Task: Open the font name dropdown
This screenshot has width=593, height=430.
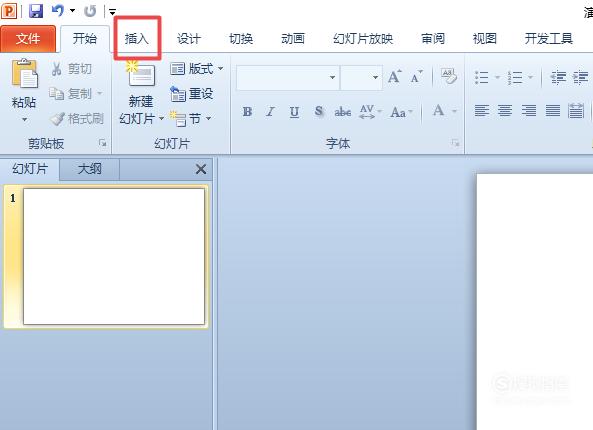Action: tap(332, 78)
